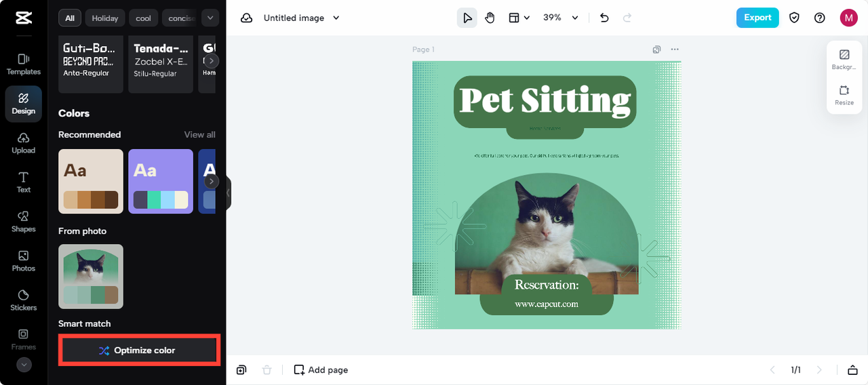Duplicate Page 1 with the copy icon
This screenshot has height=385, width=868.
tap(656, 49)
